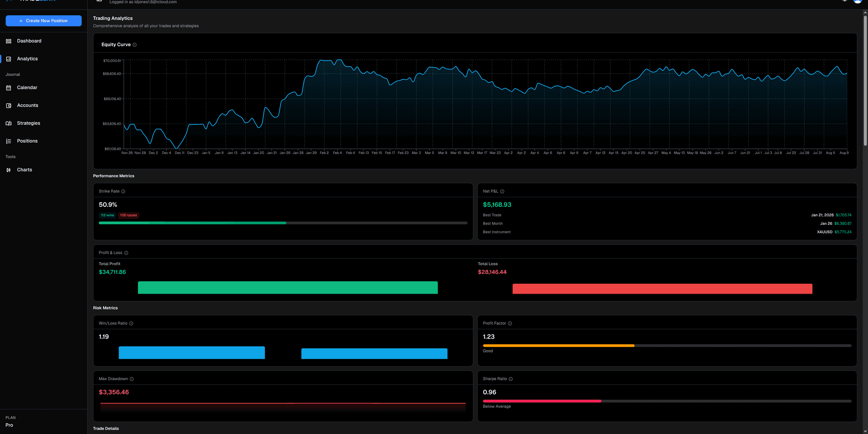Click the Charts candlestick icon in sidebar

point(9,170)
